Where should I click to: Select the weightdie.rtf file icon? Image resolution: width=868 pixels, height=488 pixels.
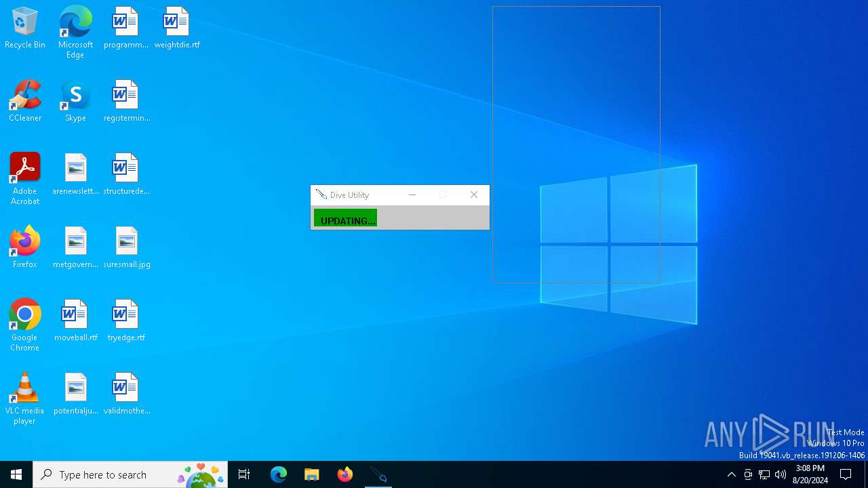tap(176, 28)
